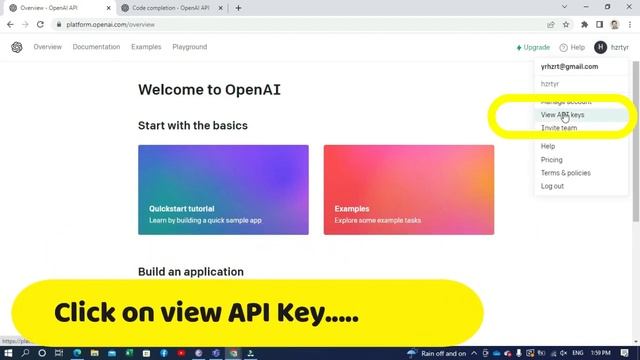The image size is (640, 360).
Task: Open the tab search dropdown chevron
Action: [x=564, y=7]
